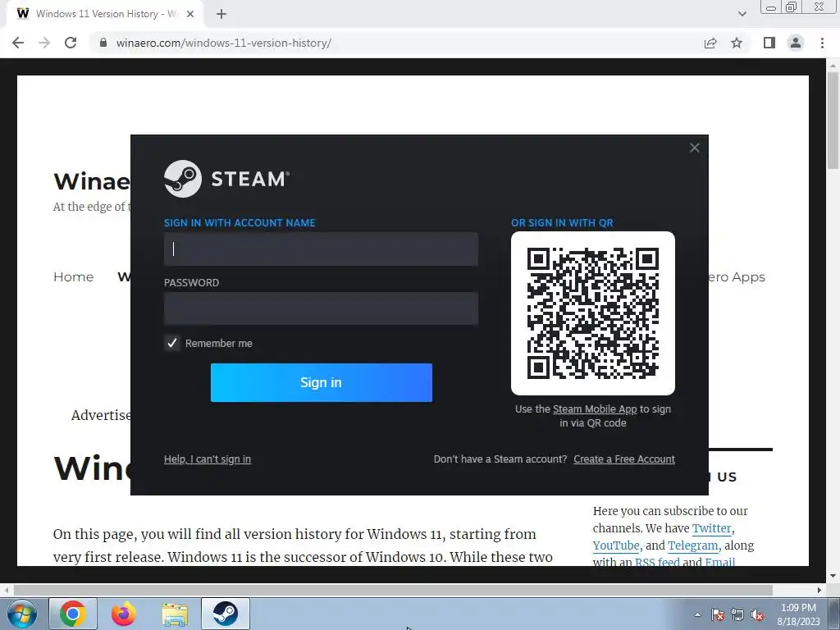Open the YouTube link in sidebar
This screenshot has width=840, height=630.
616,546
